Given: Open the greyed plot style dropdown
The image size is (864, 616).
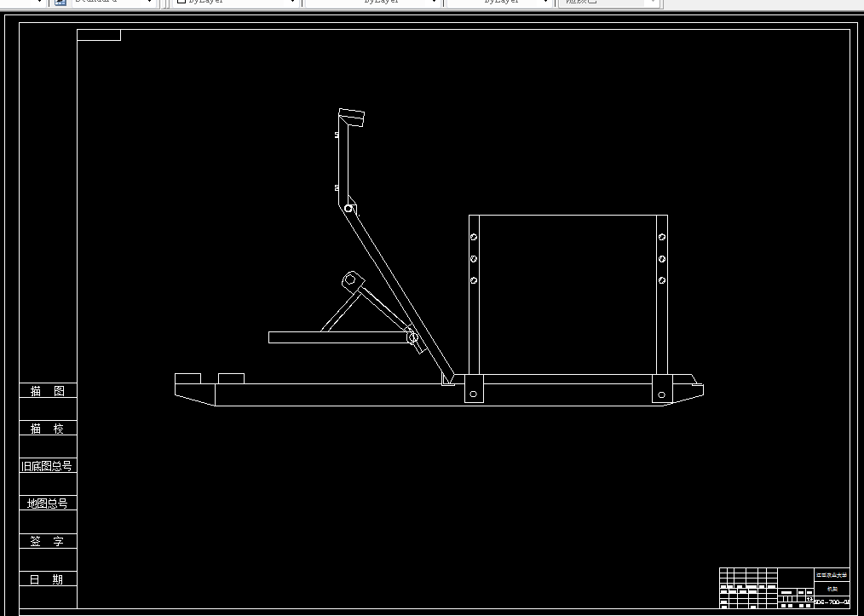Looking at the screenshot, I should (x=609, y=3).
